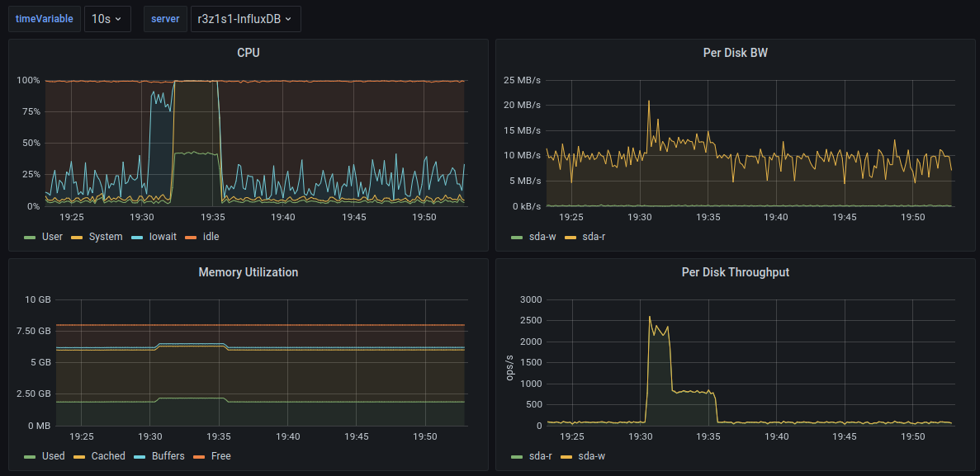Click sda-r color icon in Per Disk Throughput legend
This screenshot has width=980, height=476.
(x=518, y=456)
